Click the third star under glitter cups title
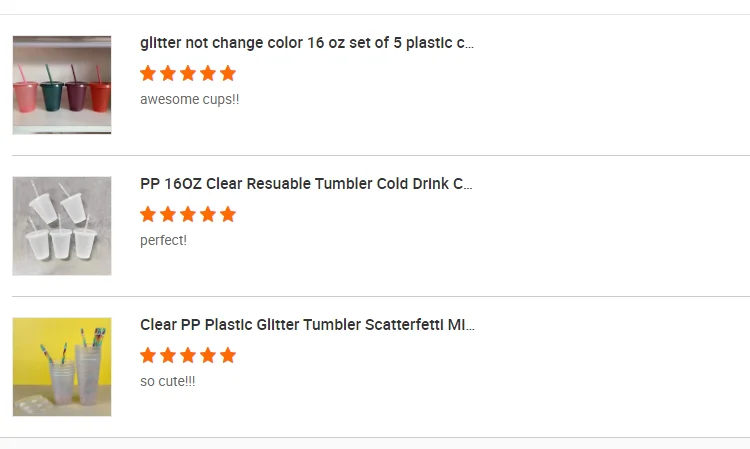 (188, 73)
